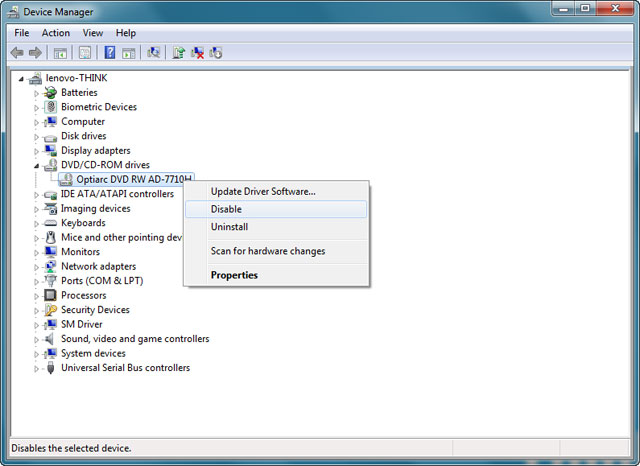Collapse the DVD/CD-ROM drives node
This screenshot has width=640, height=466.
pos(36,166)
